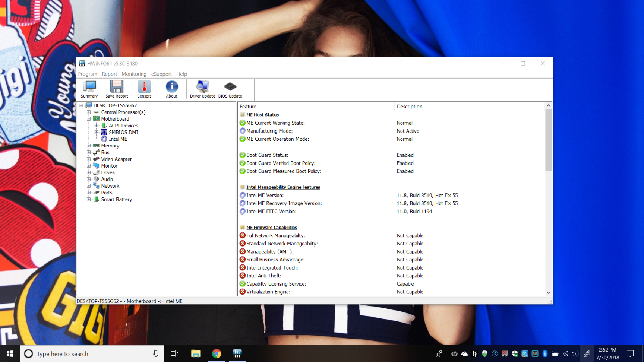Select the Boot Guard Status row
The height and width of the screenshot is (362, 644).
click(391, 155)
